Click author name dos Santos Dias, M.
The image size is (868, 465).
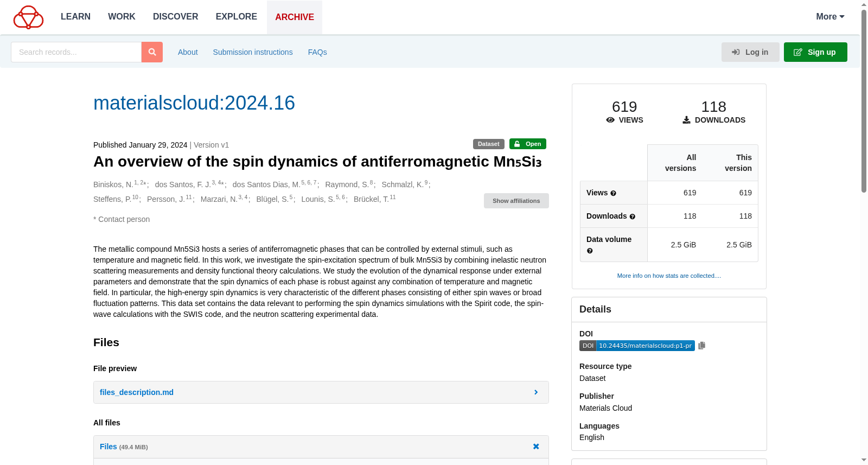point(266,184)
